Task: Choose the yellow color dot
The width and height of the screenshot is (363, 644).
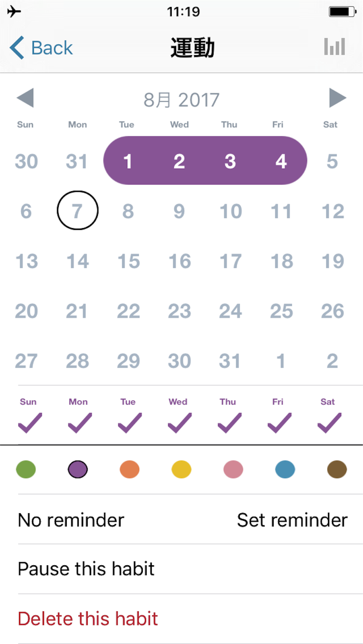Action: point(181,469)
